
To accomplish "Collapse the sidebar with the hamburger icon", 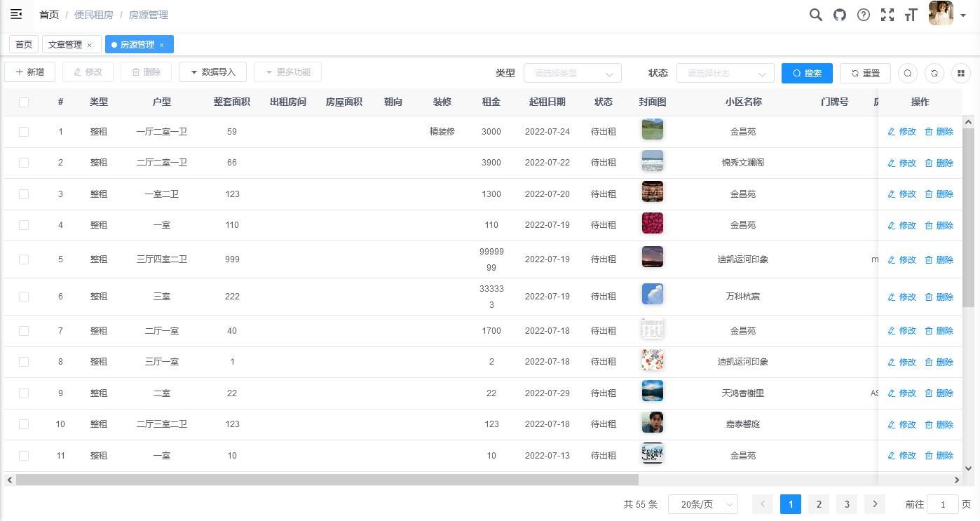I will (x=16, y=14).
